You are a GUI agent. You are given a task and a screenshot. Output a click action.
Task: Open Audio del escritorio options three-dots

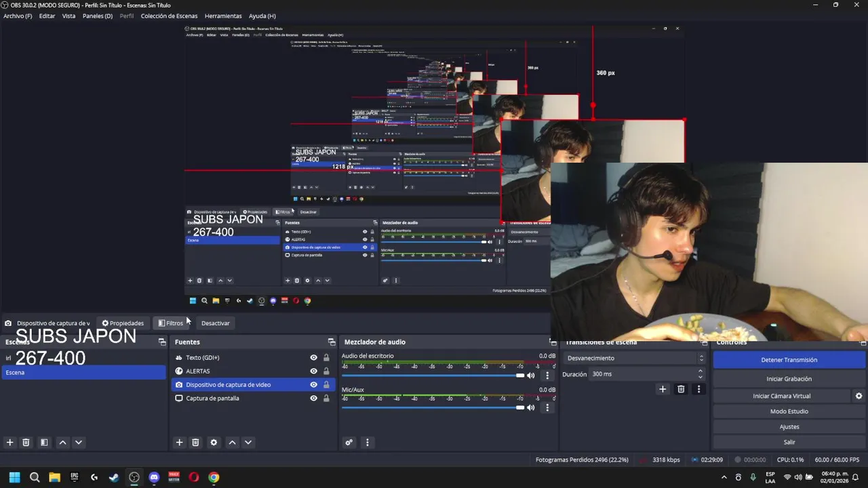point(547,375)
